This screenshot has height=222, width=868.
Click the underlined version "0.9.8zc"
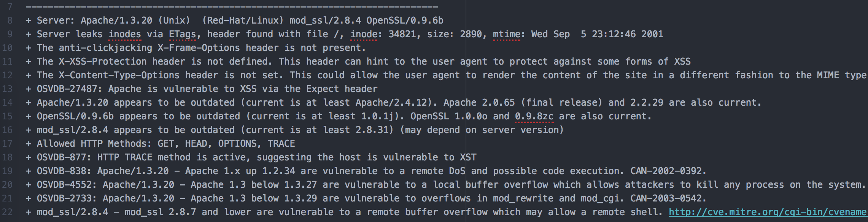pyautogui.click(x=534, y=116)
